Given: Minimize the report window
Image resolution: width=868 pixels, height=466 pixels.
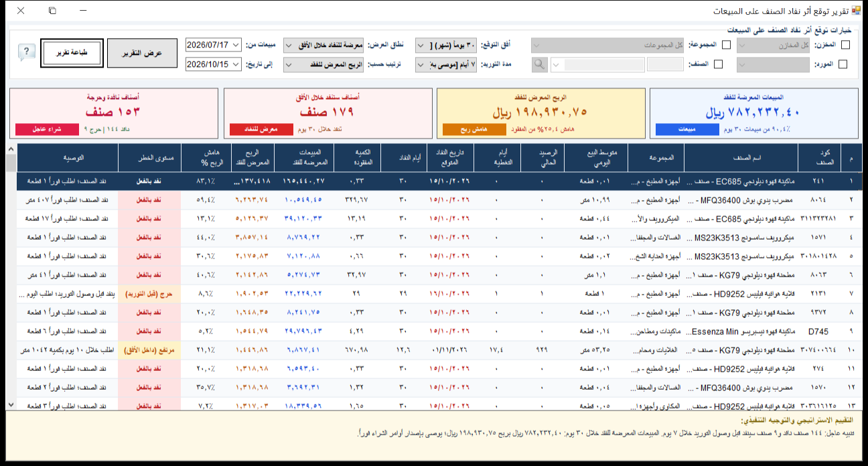Looking at the screenshot, I should (82, 11).
